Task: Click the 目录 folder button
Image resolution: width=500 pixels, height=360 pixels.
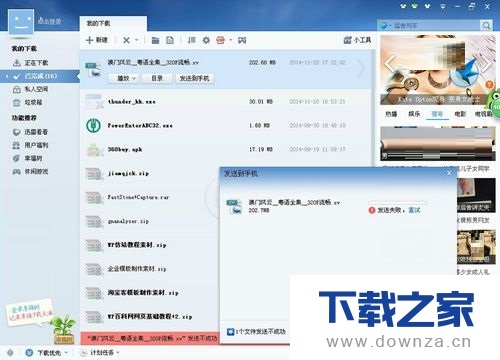Action: (157, 78)
